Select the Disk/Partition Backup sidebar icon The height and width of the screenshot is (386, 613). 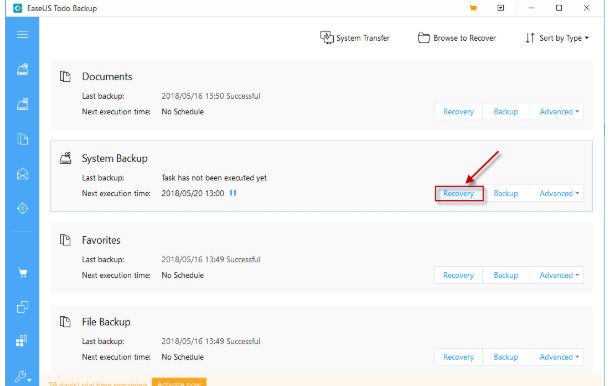(22, 69)
